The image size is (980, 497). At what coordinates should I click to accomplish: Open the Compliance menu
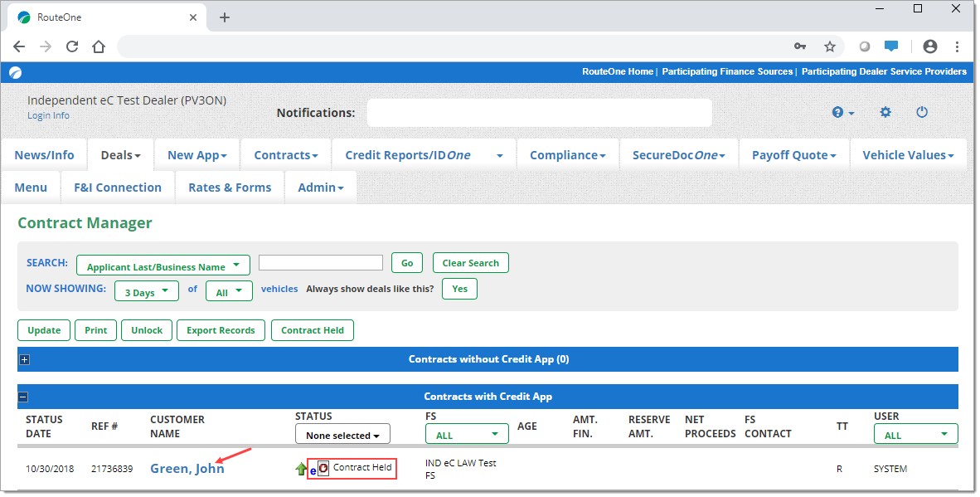(567, 155)
